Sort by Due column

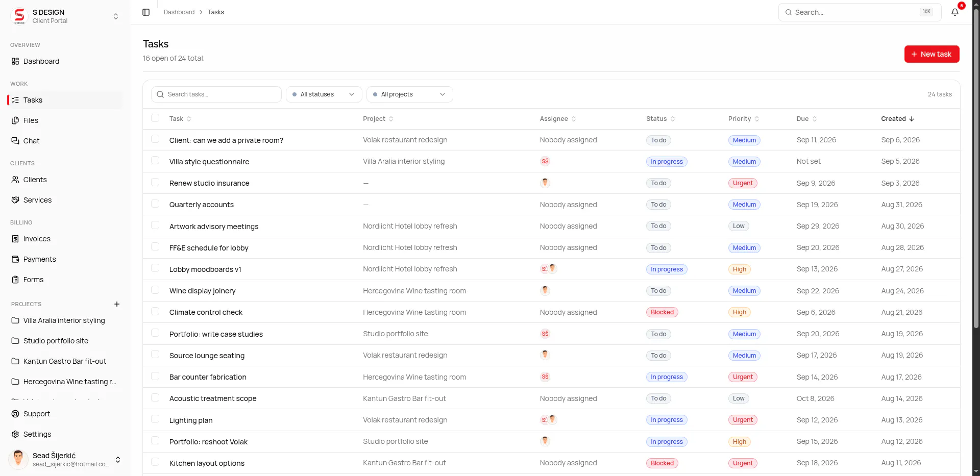click(x=806, y=119)
